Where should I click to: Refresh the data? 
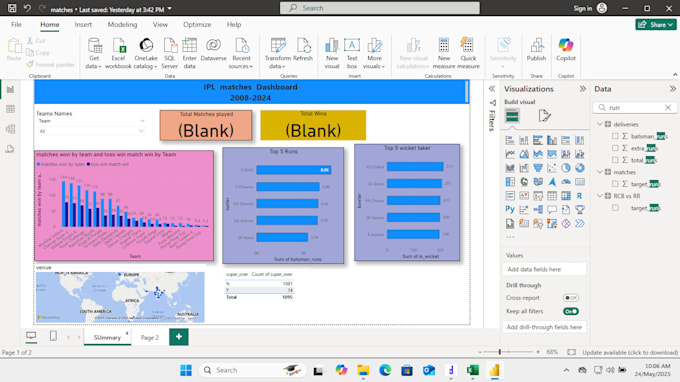[303, 49]
